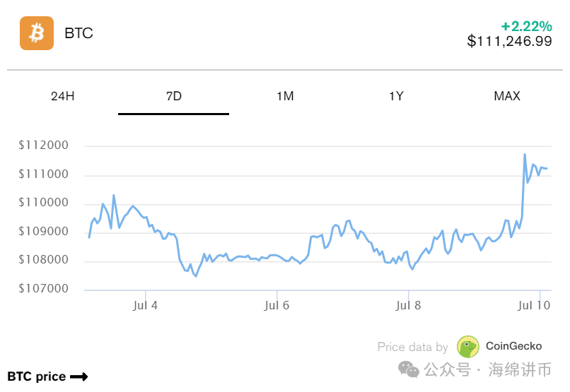Click the WeChat logo icon in watermark
The width and height of the screenshot is (570, 392).
point(408,369)
